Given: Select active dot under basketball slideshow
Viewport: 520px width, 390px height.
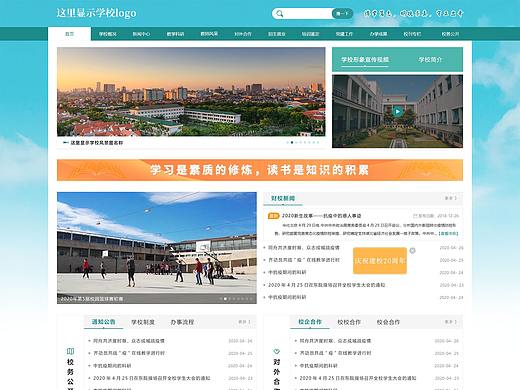Looking at the screenshot, I should coord(225,299).
